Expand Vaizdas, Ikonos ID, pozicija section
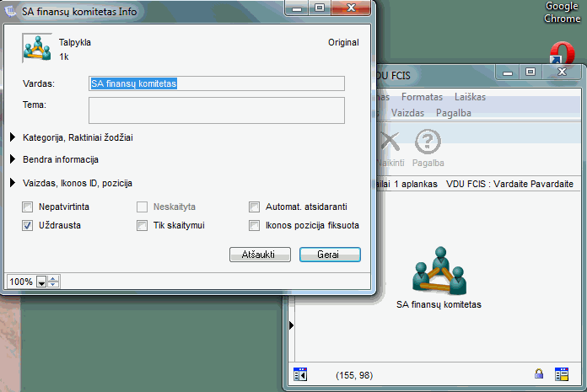The height and width of the screenshot is (392, 587). coord(13,182)
